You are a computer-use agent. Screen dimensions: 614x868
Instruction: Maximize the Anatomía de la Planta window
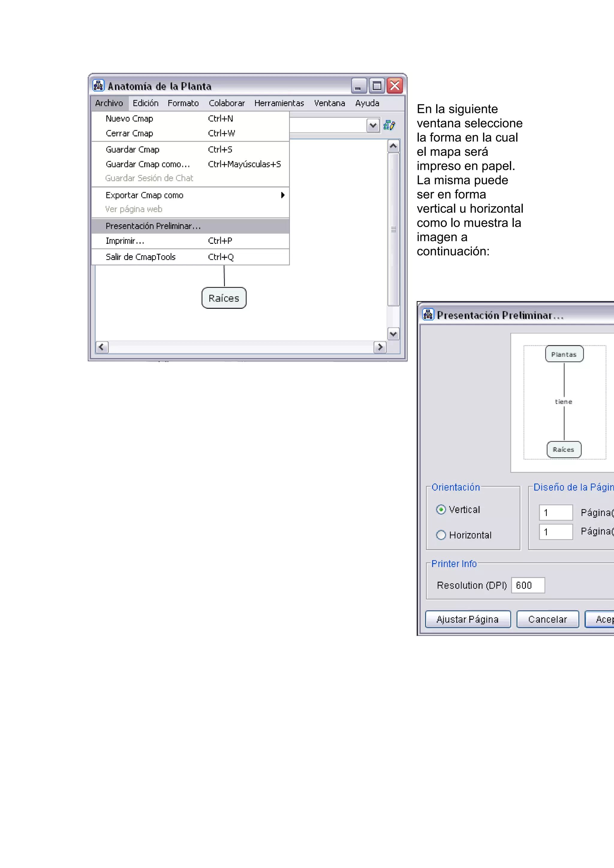tap(377, 86)
